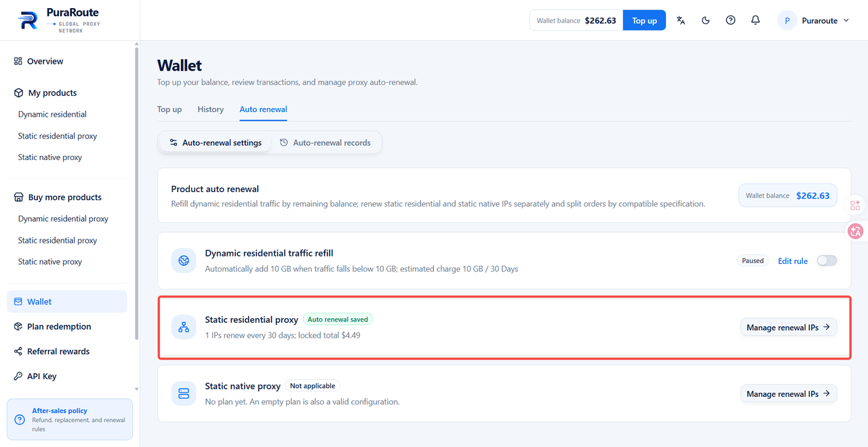
Task: Toggle the Dynamic residential traffic refill switch
Action: tap(827, 260)
